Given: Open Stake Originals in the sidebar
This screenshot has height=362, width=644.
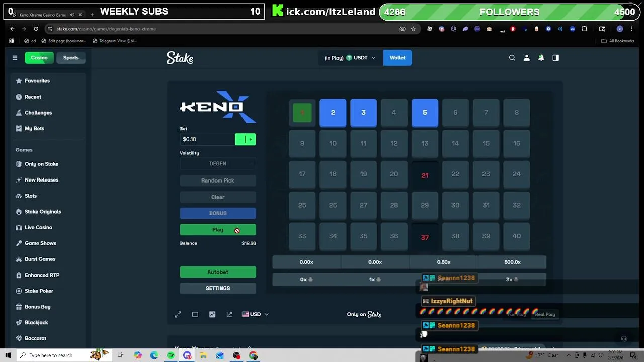Looking at the screenshot, I should coord(43,212).
